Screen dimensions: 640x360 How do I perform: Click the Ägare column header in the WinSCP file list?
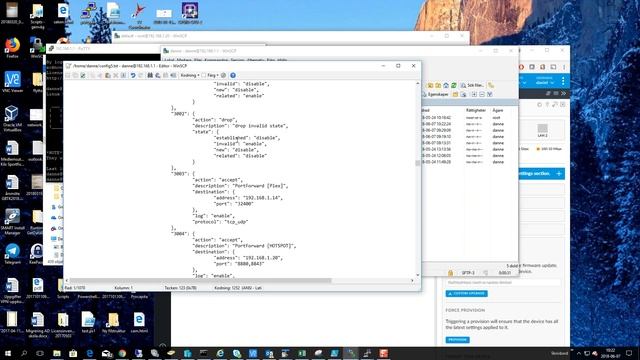click(x=498, y=110)
